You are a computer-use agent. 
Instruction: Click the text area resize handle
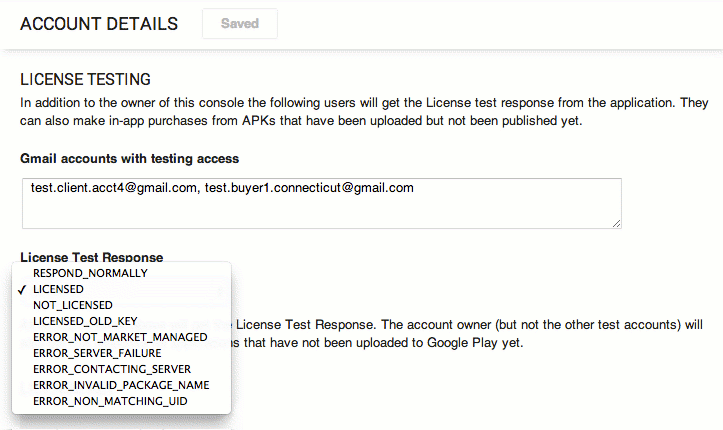(616, 223)
